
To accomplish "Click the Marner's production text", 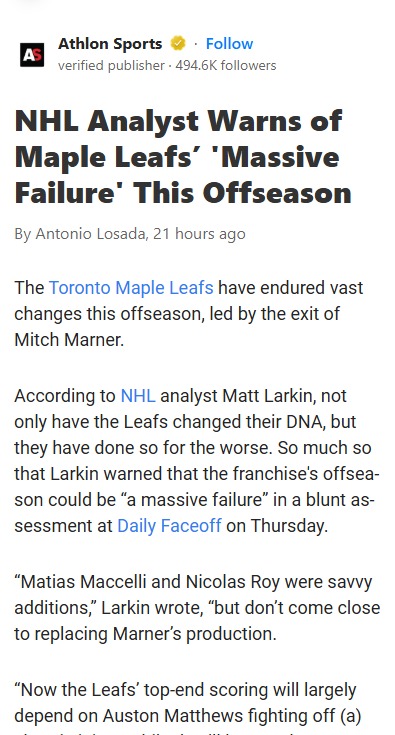I will click(x=194, y=634).
